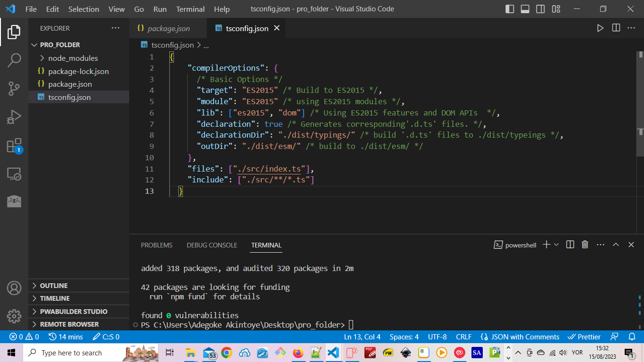
Task: Kill terminal using the trash icon
Action: tap(585, 245)
